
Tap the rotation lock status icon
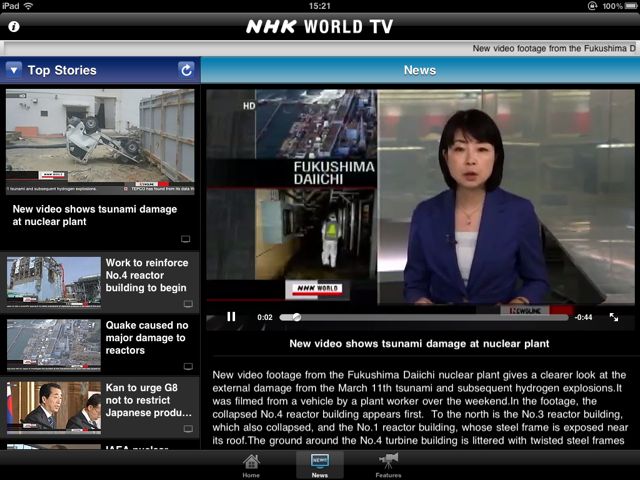click(592, 6)
